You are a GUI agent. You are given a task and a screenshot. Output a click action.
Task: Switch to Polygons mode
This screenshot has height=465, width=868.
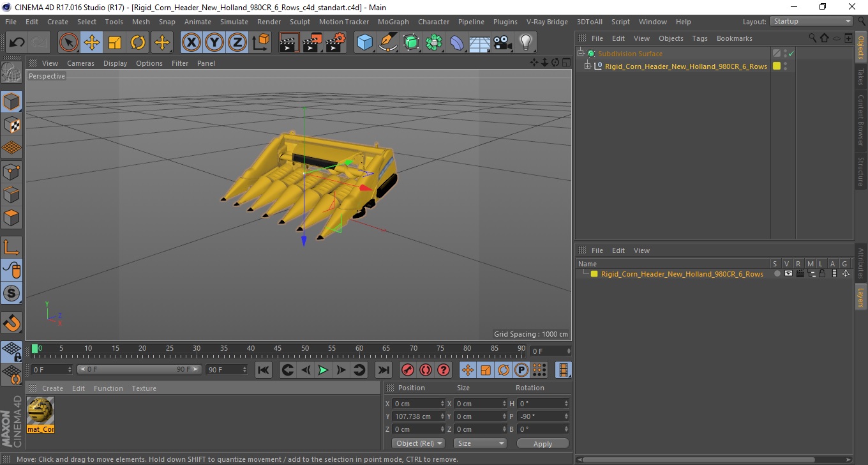11,217
